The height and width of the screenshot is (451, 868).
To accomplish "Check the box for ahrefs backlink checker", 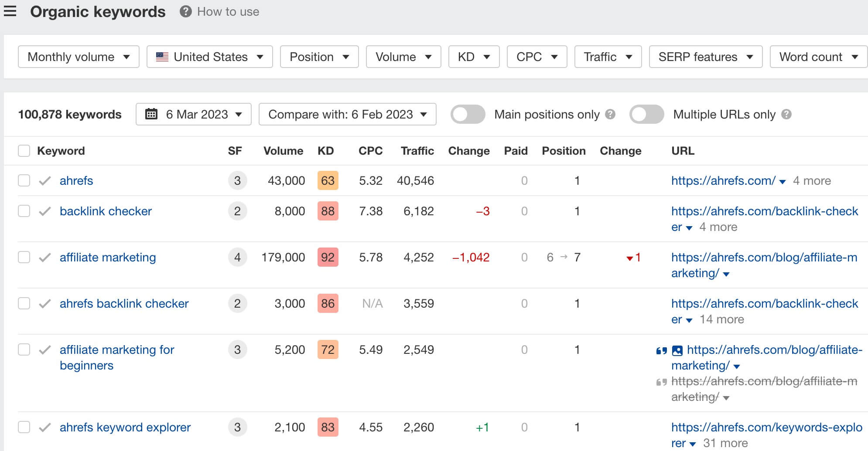I will [x=24, y=303].
